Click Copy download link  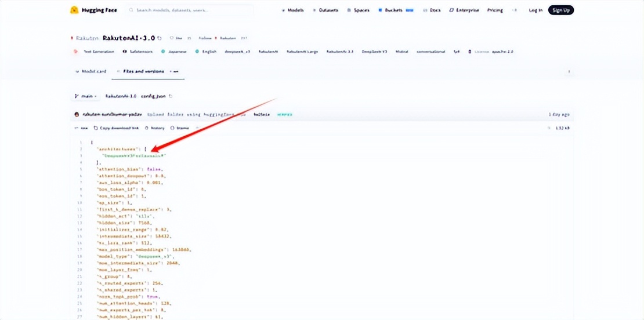(116, 128)
